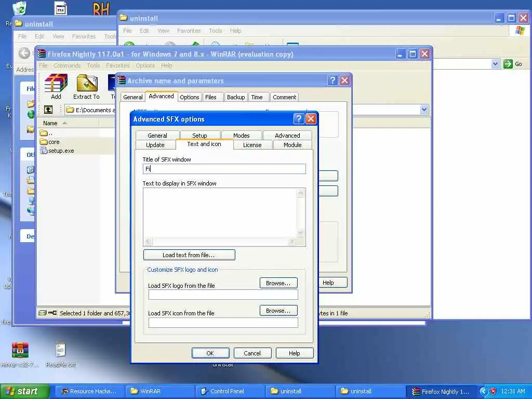Open the Setup tab in Advanced SFX options

point(199,136)
